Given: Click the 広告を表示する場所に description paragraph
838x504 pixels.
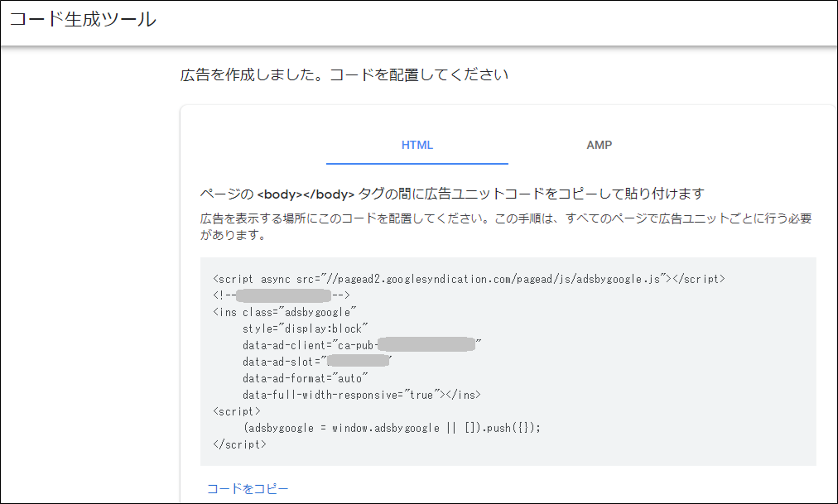Looking at the screenshot, I should coord(506,227).
